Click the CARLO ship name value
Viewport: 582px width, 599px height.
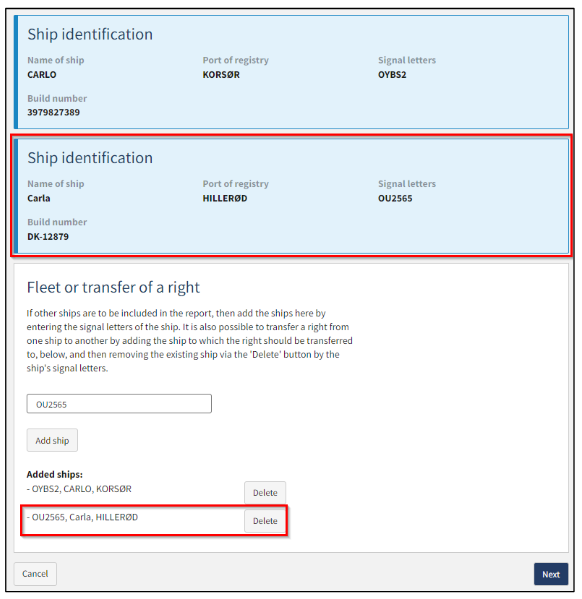click(42, 74)
